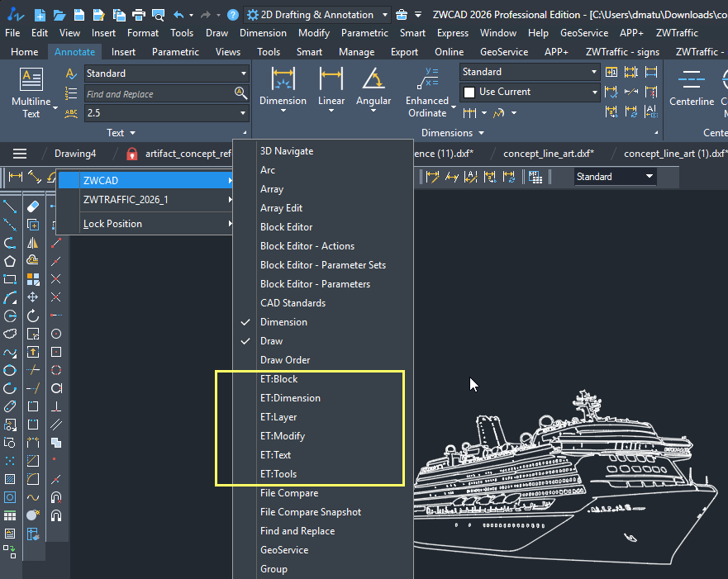The height and width of the screenshot is (579, 728).
Task: Select the Polygon tool in Draw toolbar
Action: point(10,261)
